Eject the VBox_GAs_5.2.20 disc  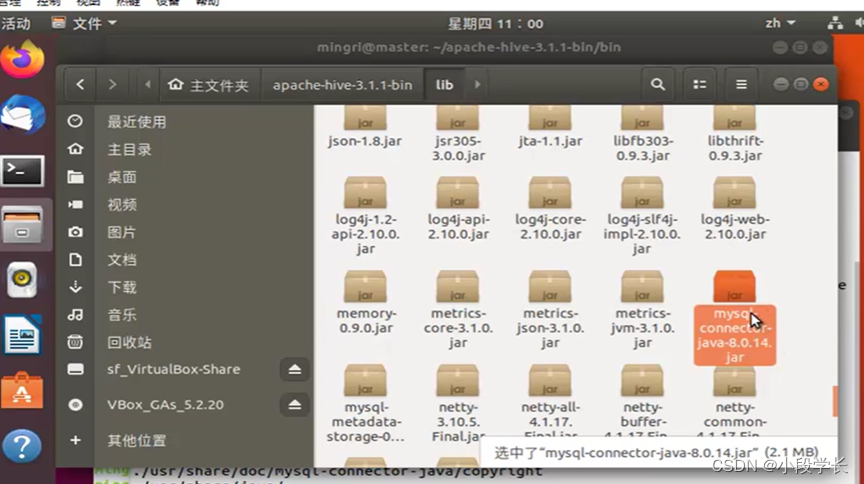(295, 405)
